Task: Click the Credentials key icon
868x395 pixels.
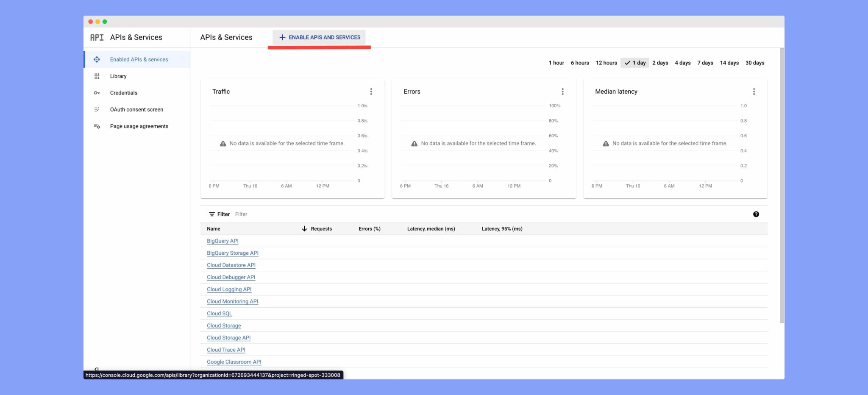Action: pos(97,93)
